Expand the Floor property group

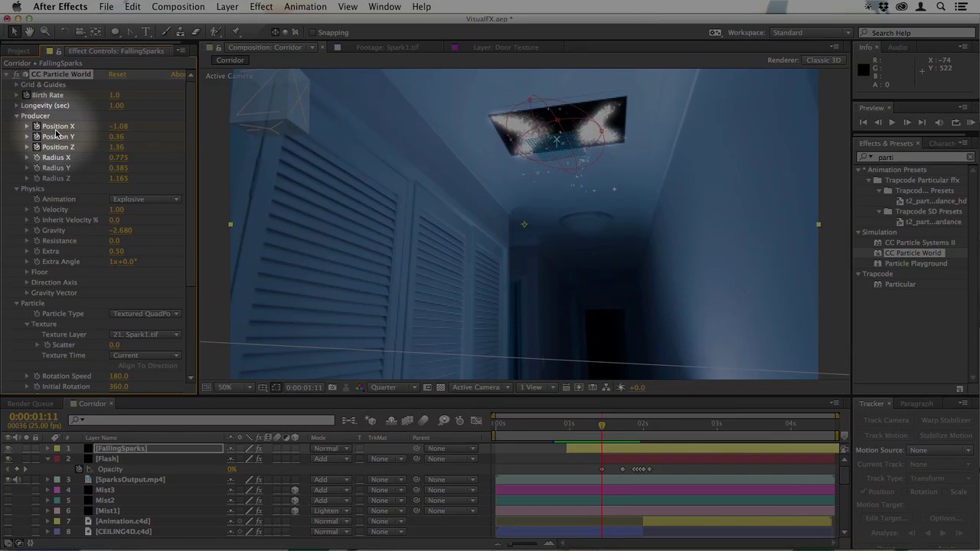[x=26, y=272]
